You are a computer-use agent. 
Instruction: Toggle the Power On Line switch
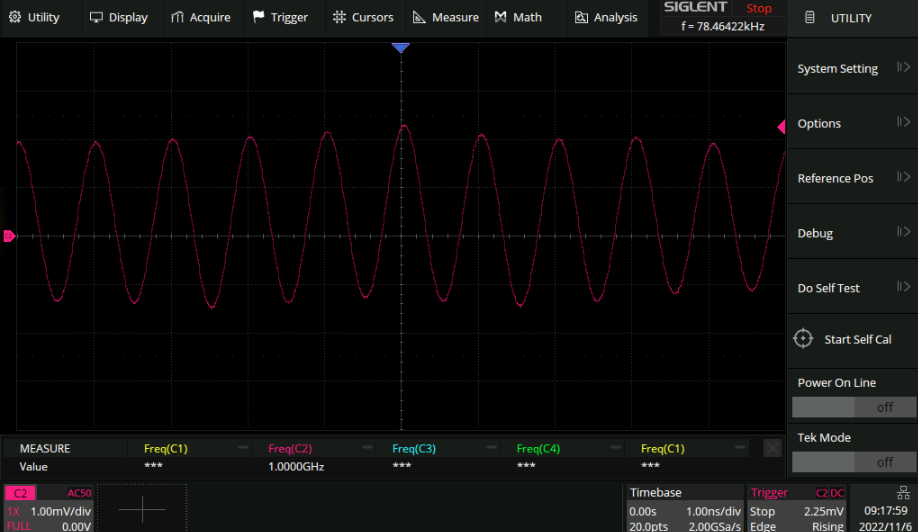pyautogui.click(x=853, y=407)
